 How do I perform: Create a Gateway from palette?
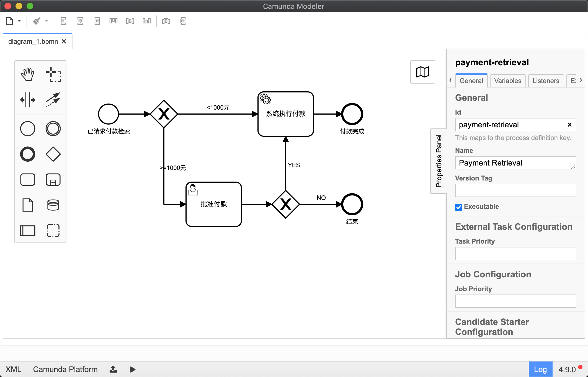(x=53, y=154)
